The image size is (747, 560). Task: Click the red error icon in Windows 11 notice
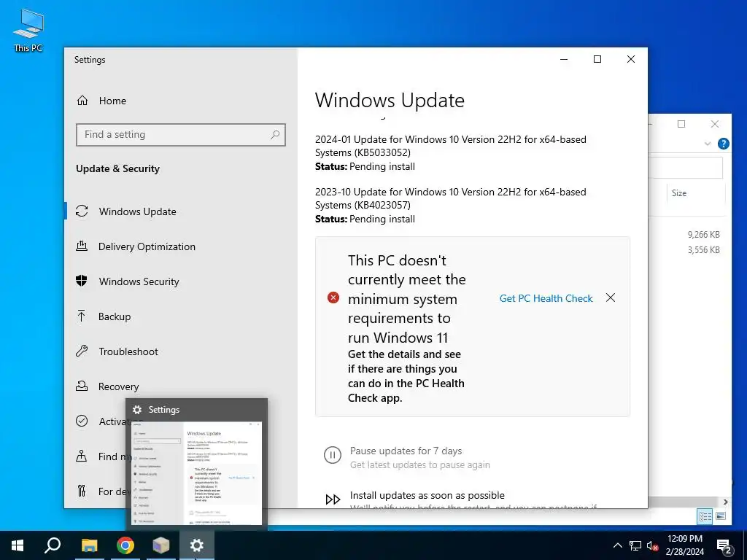(333, 297)
